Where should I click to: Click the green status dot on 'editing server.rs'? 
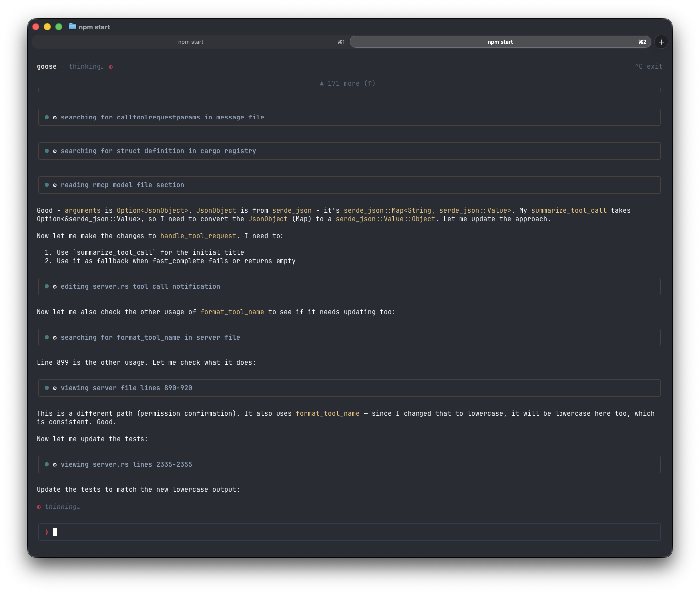point(47,287)
